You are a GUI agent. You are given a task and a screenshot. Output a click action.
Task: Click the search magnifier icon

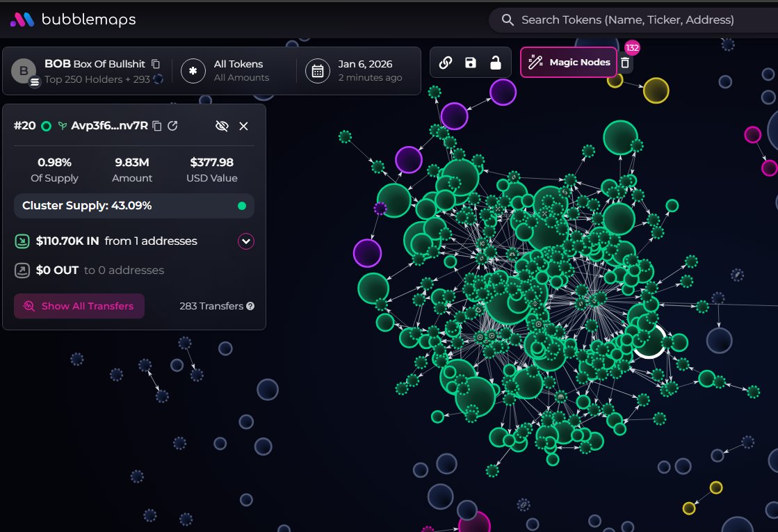click(507, 20)
